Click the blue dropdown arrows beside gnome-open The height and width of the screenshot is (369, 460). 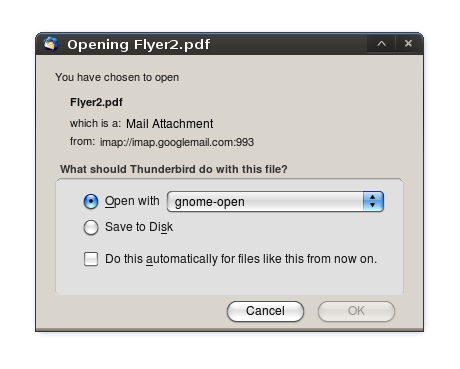coord(373,201)
